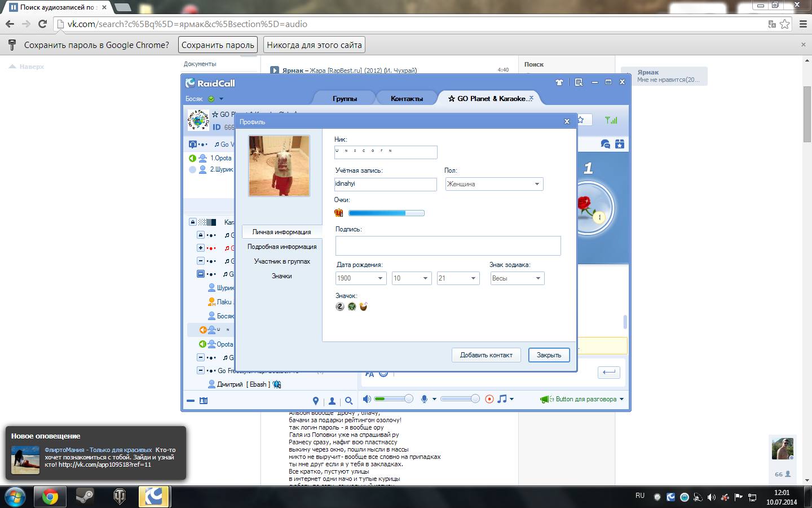The image size is (812, 508).
Task: Toggle the microphone icon
Action: 425,399
